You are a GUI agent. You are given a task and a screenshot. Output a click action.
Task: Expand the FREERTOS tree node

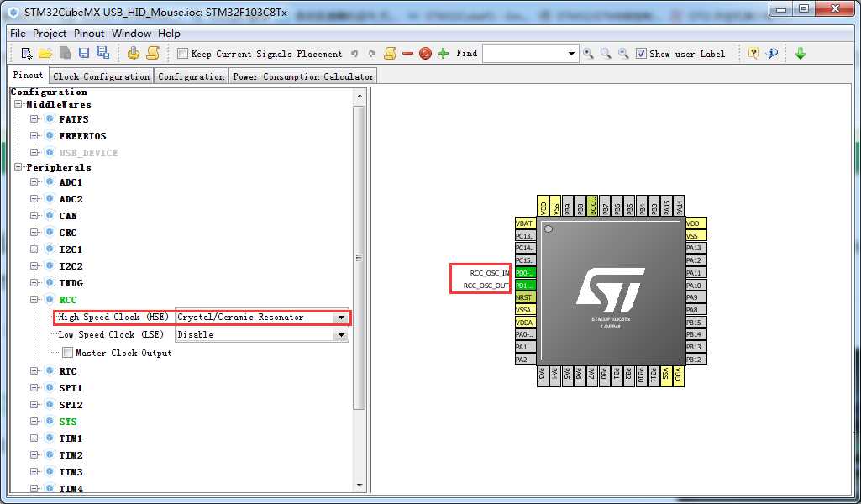34,135
